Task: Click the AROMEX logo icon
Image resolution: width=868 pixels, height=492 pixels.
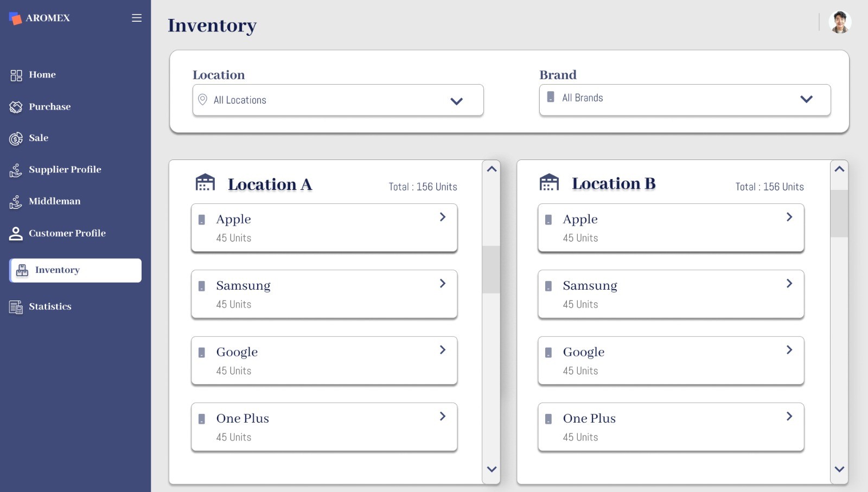Action: pos(16,18)
